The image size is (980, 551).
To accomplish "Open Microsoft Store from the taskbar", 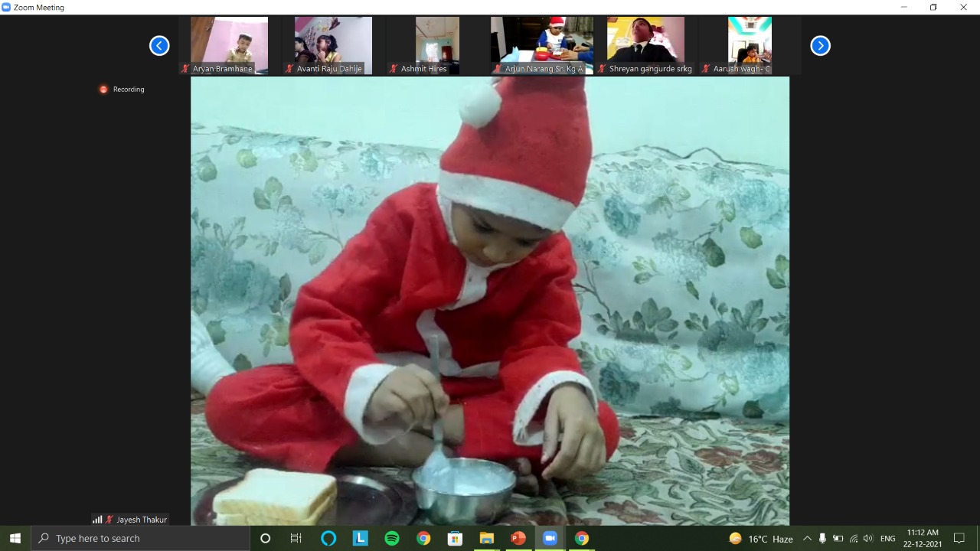I will [455, 539].
